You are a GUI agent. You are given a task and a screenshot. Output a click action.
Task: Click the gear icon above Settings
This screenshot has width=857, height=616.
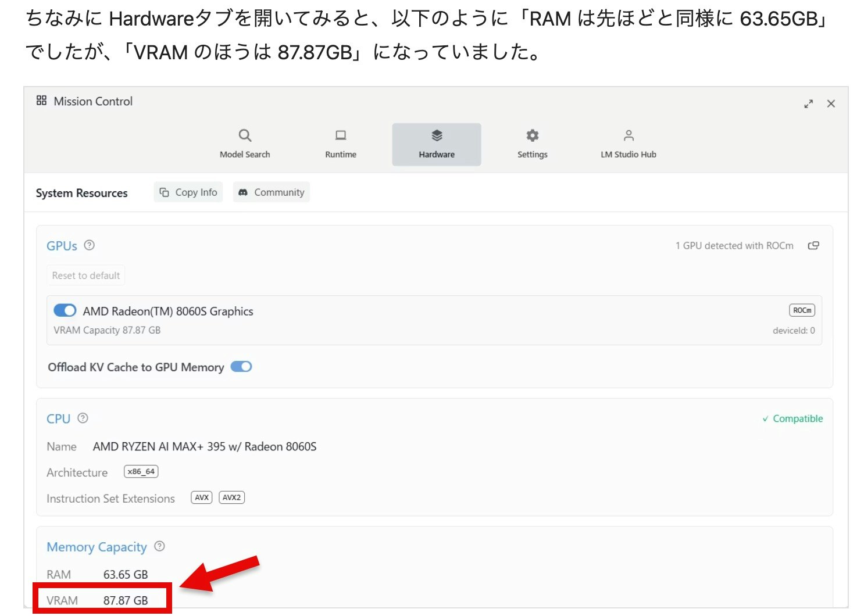(533, 135)
